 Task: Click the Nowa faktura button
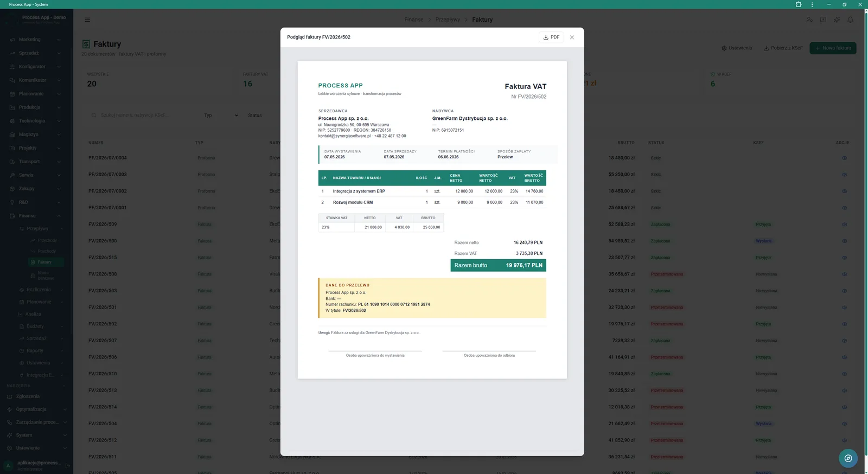pyautogui.click(x=833, y=48)
